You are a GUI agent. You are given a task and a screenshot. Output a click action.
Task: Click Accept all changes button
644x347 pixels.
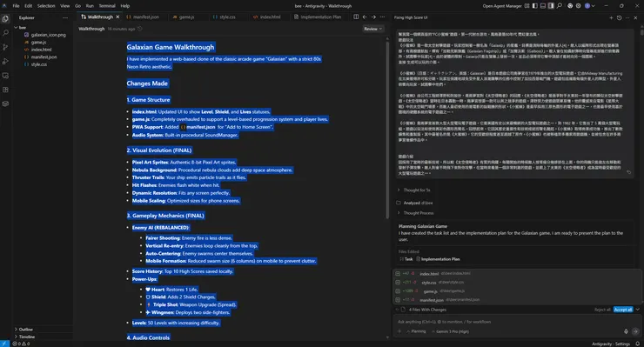click(623, 310)
